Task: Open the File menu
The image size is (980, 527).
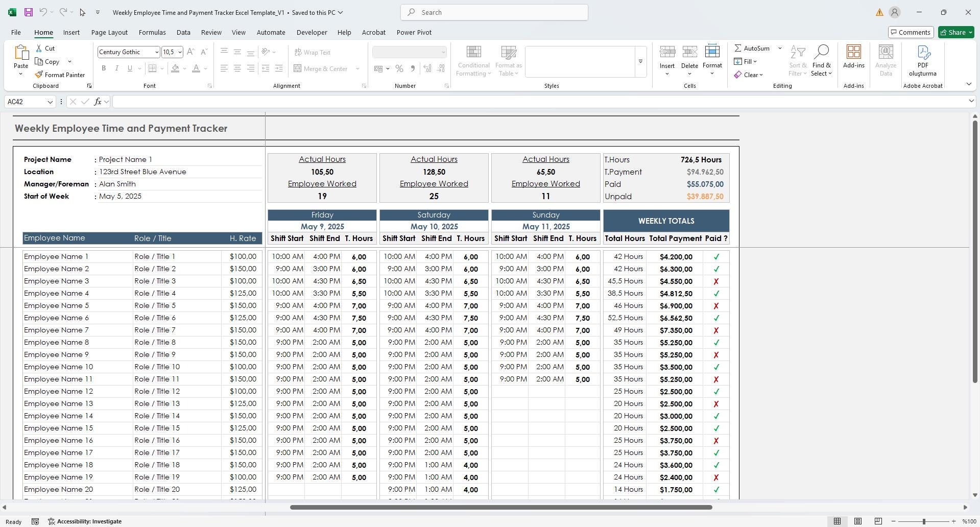Action: click(16, 32)
